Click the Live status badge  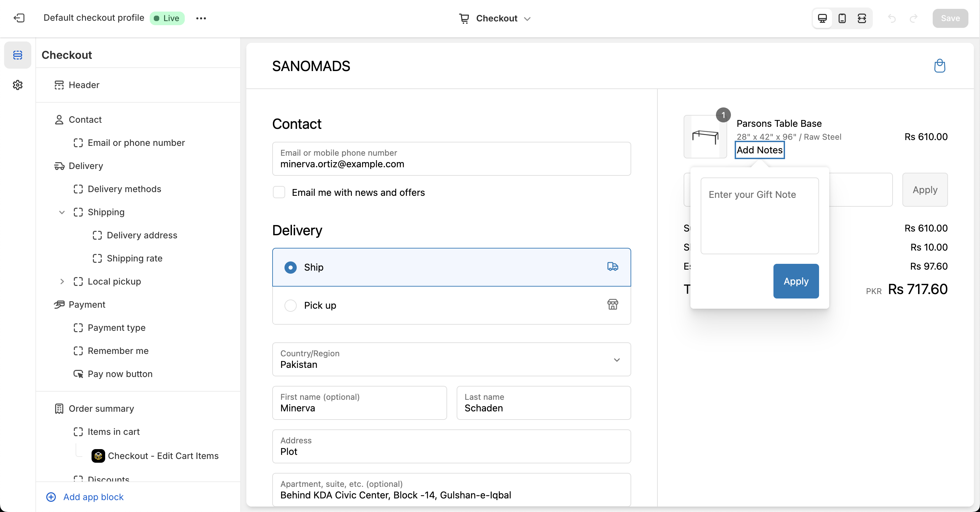(167, 18)
